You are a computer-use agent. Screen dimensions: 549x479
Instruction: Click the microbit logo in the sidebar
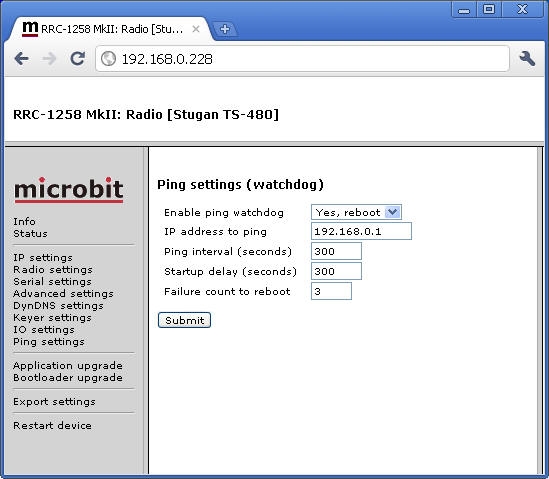69,190
